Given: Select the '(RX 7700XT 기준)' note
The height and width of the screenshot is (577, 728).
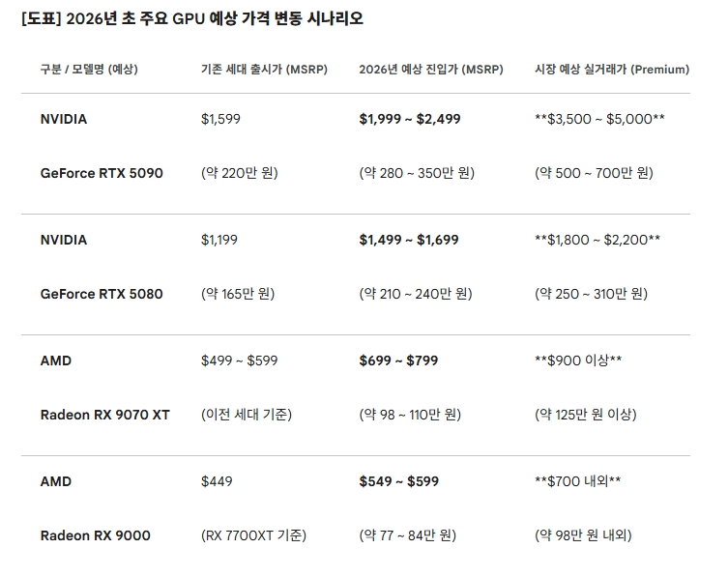Looking at the screenshot, I should click(253, 535).
